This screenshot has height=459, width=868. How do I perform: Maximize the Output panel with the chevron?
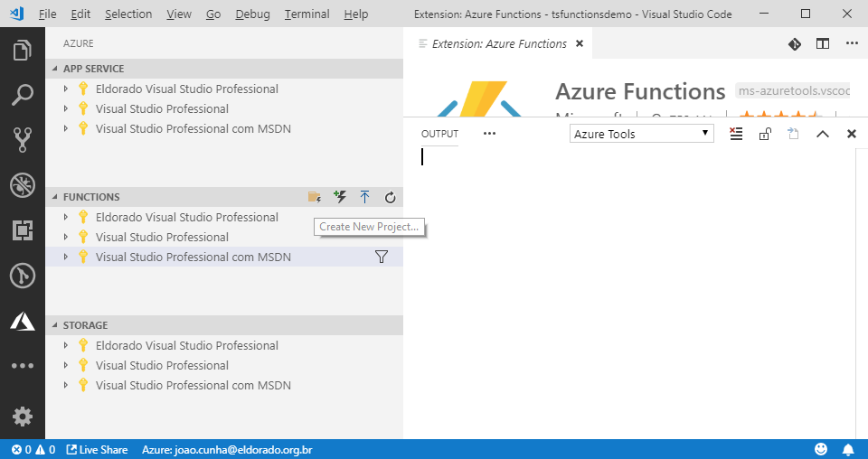pyautogui.click(x=823, y=134)
